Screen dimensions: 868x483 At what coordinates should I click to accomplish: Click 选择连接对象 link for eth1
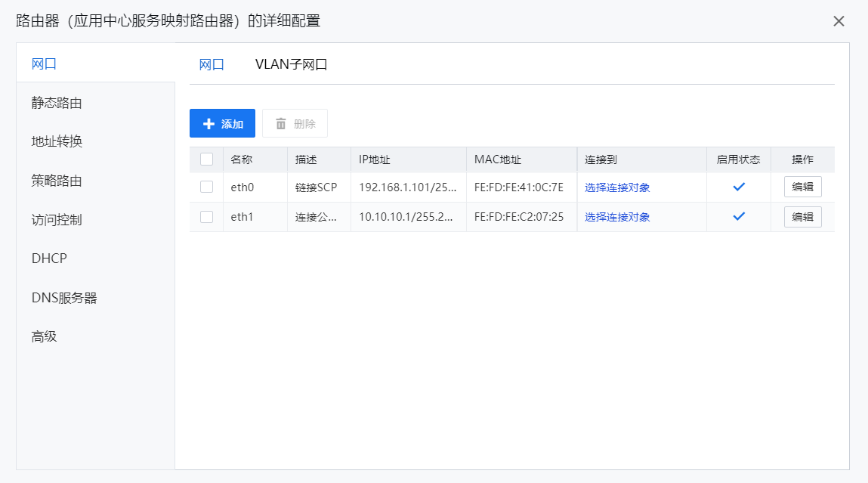(x=617, y=218)
